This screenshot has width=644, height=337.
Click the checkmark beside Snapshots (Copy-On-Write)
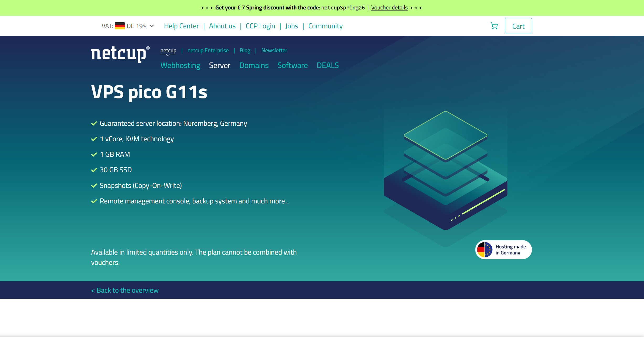click(x=94, y=186)
